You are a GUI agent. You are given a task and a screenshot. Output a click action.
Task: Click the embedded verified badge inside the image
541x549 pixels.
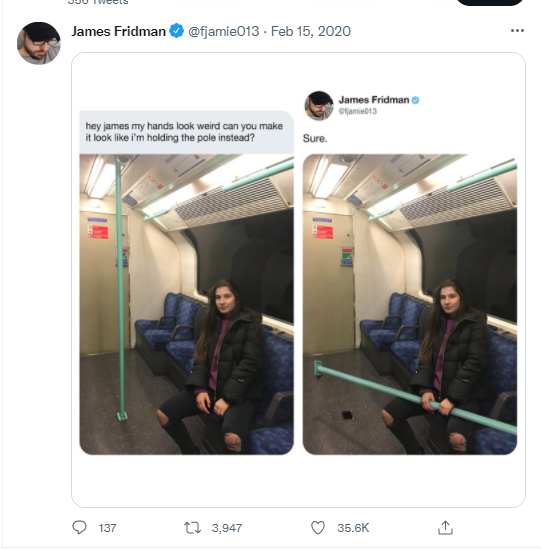pos(415,100)
